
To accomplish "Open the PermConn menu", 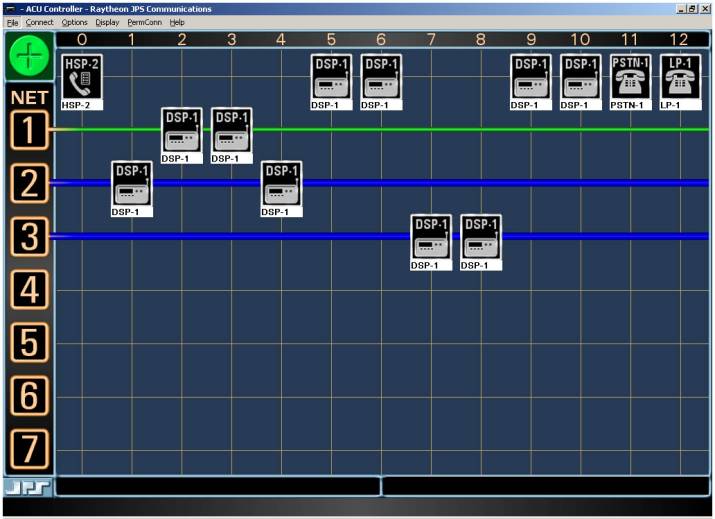I will 144,22.
